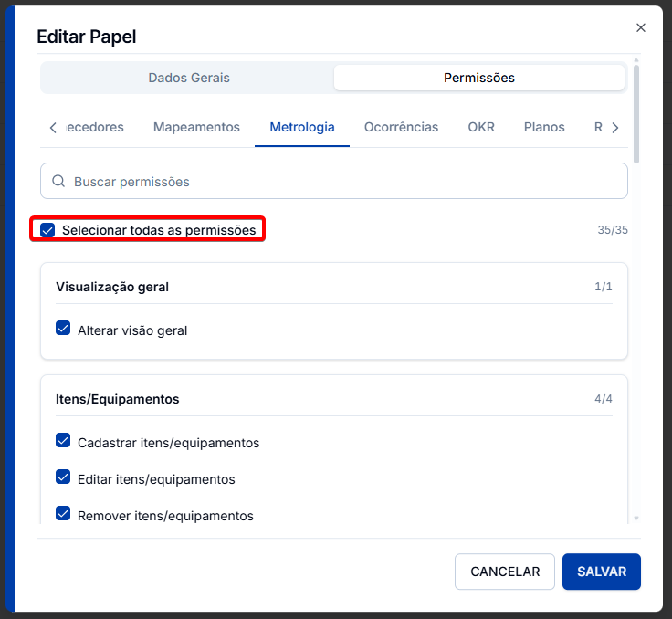Open the Planos module tab
The image size is (672, 619).
[x=544, y=127]
